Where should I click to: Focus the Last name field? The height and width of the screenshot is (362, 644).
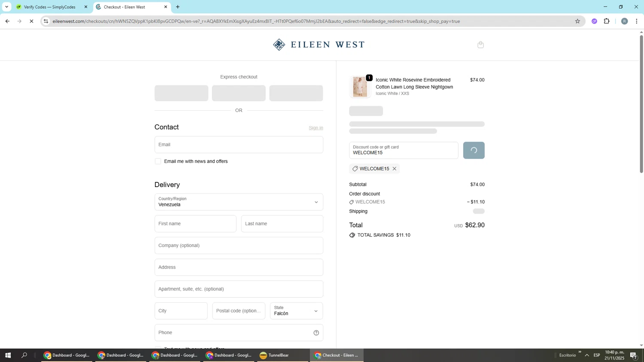click(x=282, y=224)
